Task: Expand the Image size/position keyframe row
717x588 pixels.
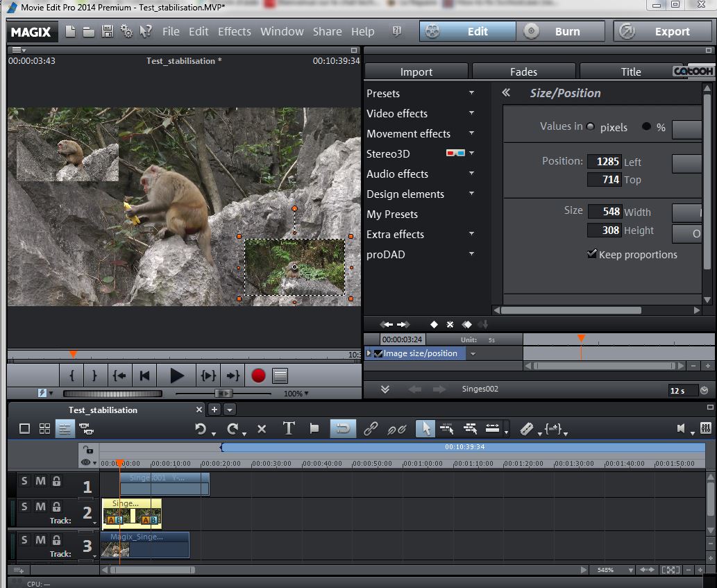Action: coord(369,353)
